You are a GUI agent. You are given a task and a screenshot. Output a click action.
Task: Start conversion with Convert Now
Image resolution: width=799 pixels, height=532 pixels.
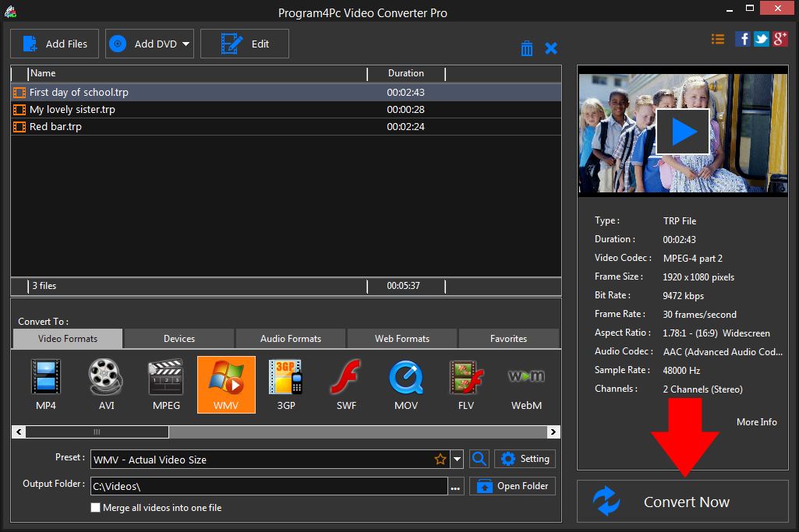tap(682, 501)
